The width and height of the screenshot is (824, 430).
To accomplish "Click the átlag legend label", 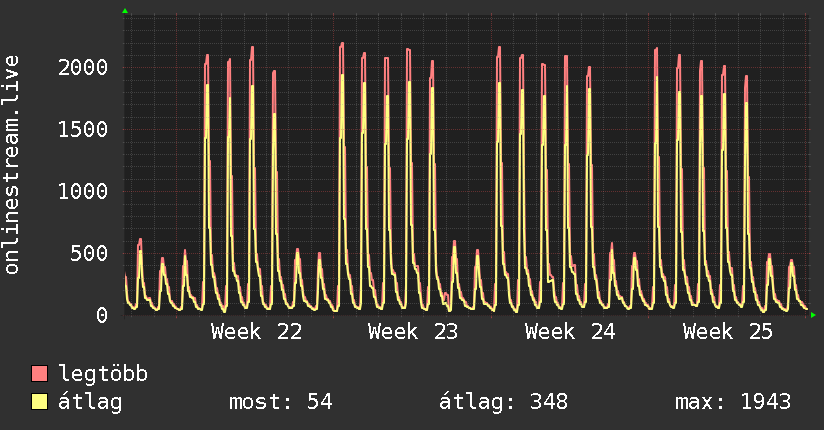I will coord(90,402).
